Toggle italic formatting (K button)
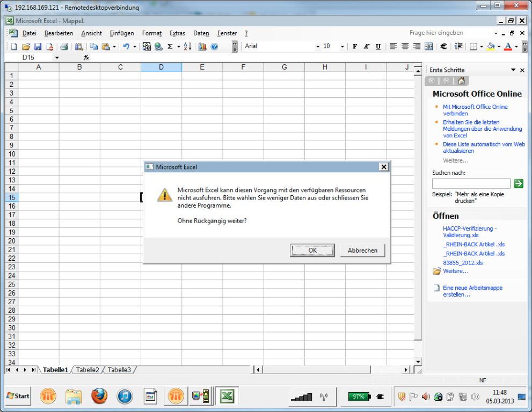 pyautogui.click(x=366, y=47)
